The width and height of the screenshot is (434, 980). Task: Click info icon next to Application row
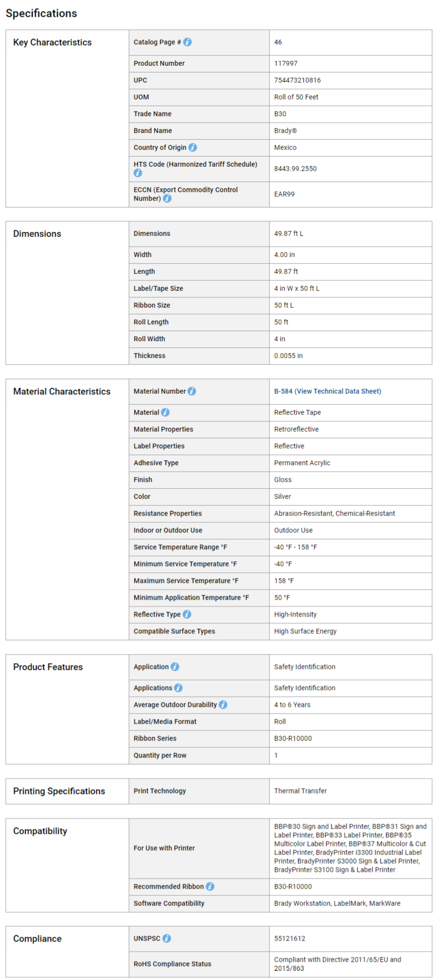175,667
